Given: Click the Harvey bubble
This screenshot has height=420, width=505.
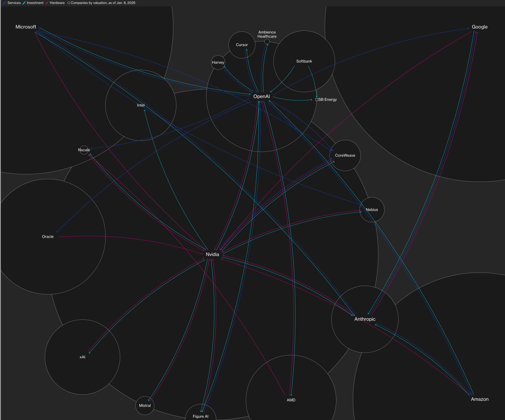Looking at the screenshot, I should pyautogui.click(x=218, y=62).
